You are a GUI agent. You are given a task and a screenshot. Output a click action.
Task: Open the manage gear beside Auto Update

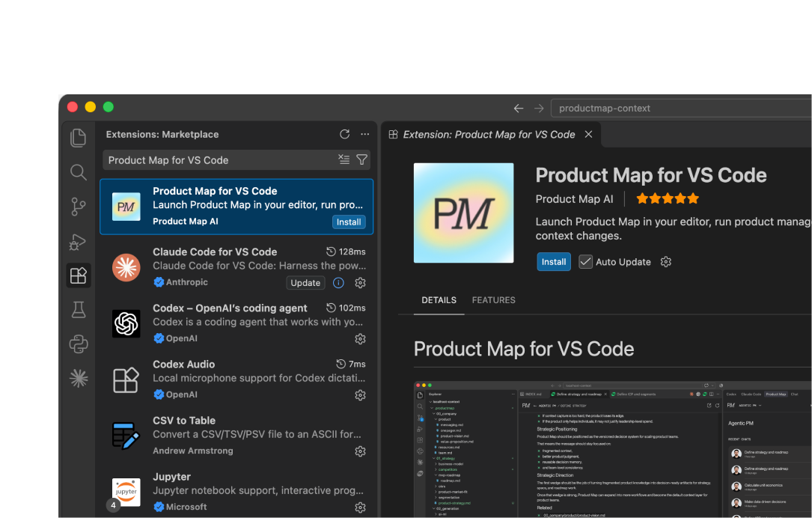pyautogui.click(x=666, y=261)
